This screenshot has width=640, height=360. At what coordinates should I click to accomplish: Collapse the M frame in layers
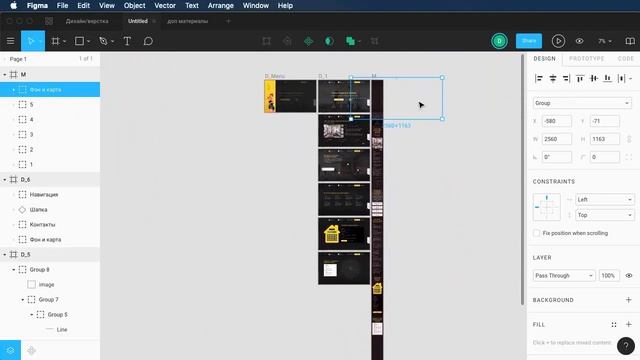click(4, 75)
